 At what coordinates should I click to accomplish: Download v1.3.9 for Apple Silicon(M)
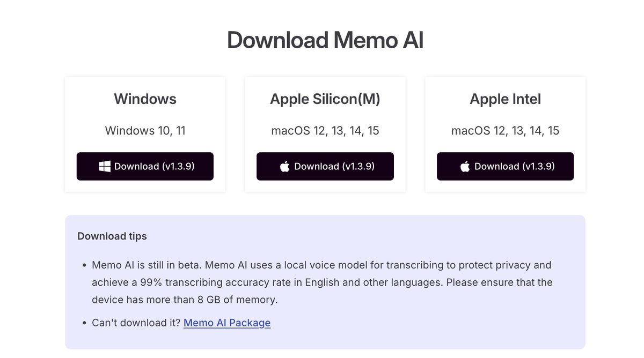click(x=325, y=166)
